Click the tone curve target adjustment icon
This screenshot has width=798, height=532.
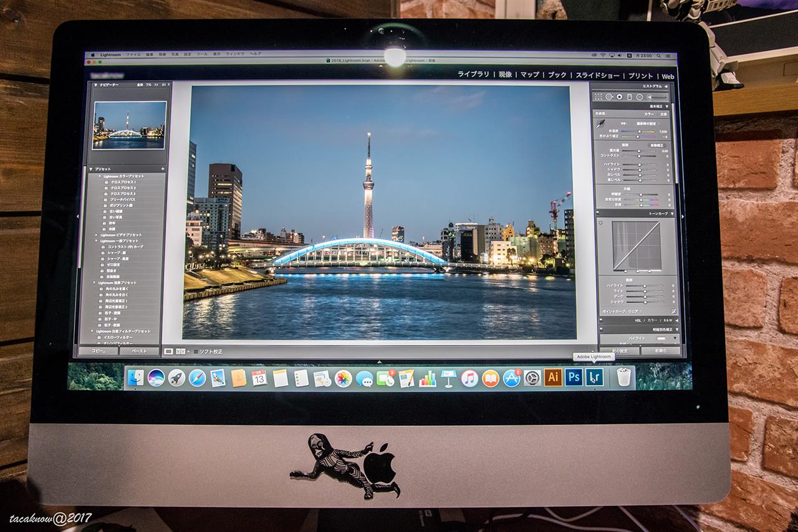600,223
